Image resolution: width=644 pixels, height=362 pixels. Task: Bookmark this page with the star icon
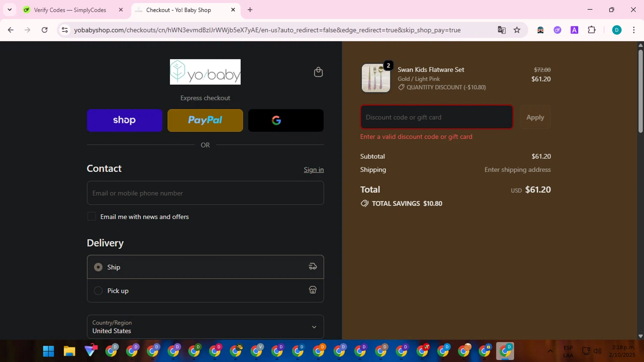point(517,30)
